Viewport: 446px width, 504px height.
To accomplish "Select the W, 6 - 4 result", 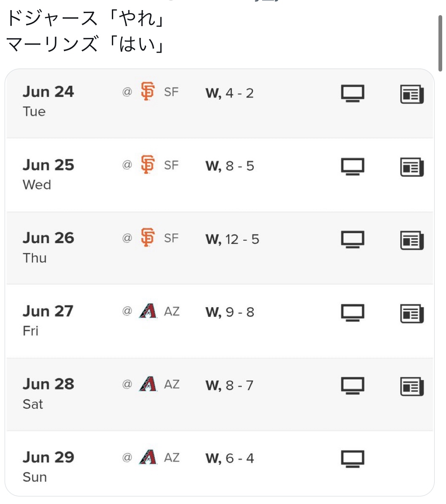I will click(230, 459).
